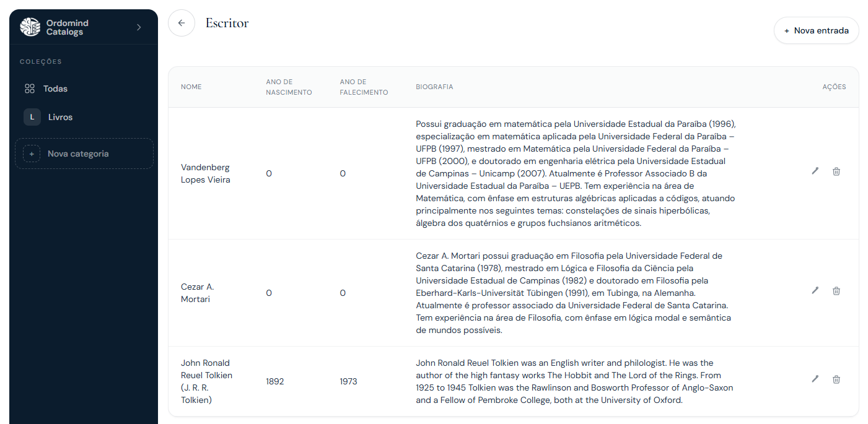
Task: Edit the Cezar A. Mortari entry
Action: (815, 291)
